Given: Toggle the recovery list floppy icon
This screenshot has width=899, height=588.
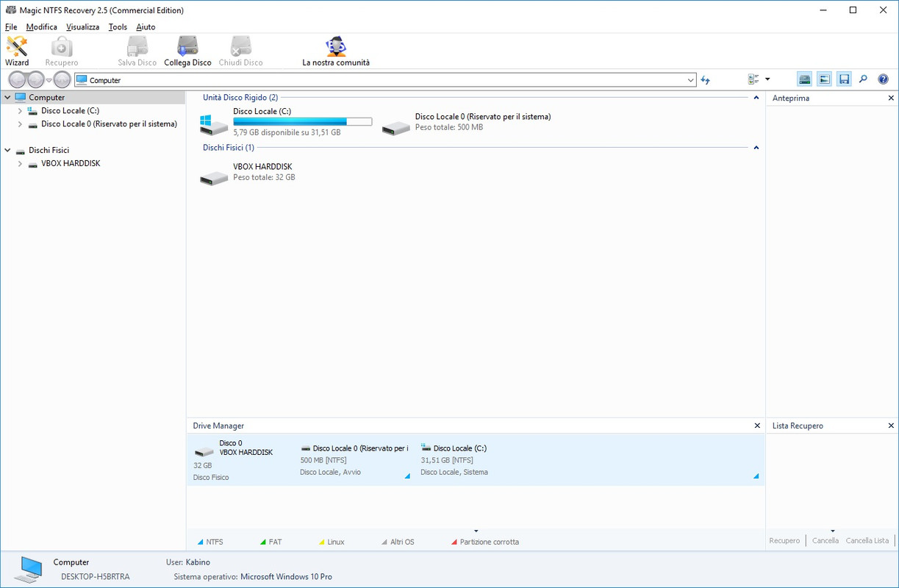Looking at the screenshot, I should tap(844, 79).
